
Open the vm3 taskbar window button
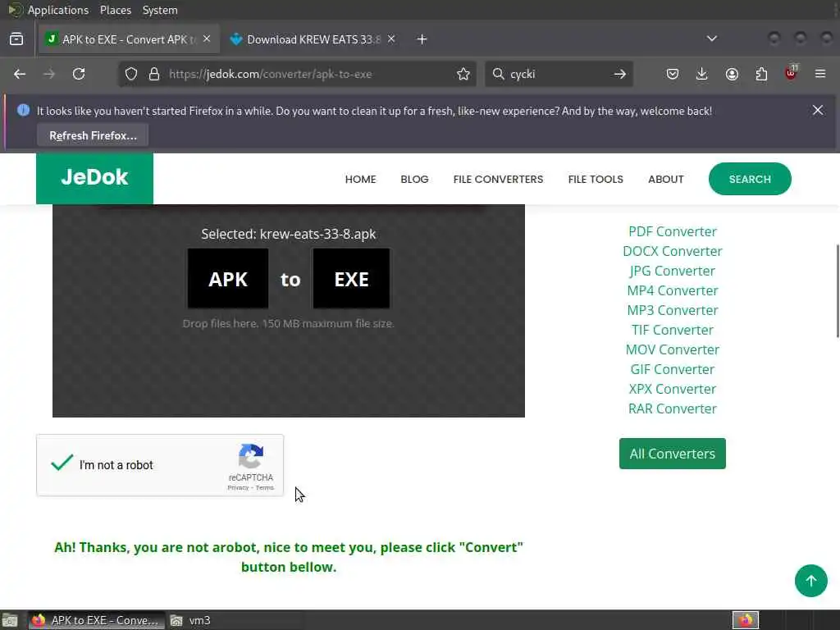tap(191, 620)
